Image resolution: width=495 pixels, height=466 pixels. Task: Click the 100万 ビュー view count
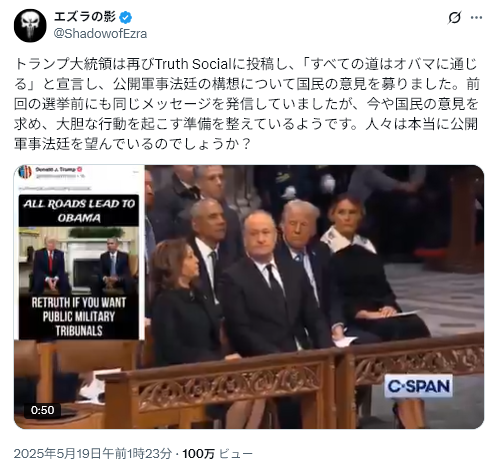(217, 454)
